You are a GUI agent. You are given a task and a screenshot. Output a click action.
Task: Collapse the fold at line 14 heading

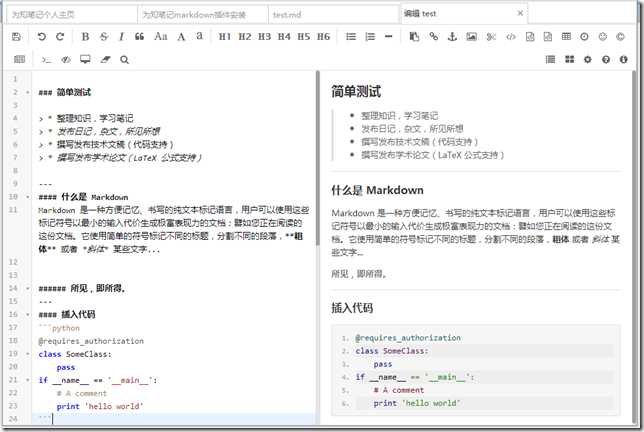28,289
